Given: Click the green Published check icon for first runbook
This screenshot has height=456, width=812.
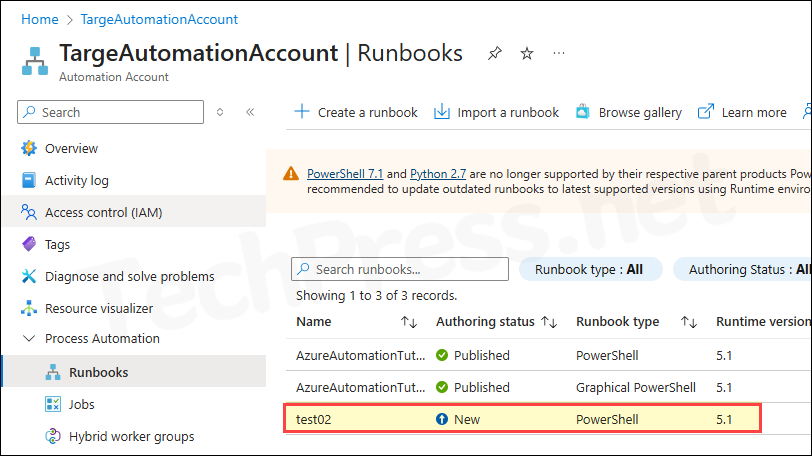Looking at the screenshot, I should [x=442, y=355].
